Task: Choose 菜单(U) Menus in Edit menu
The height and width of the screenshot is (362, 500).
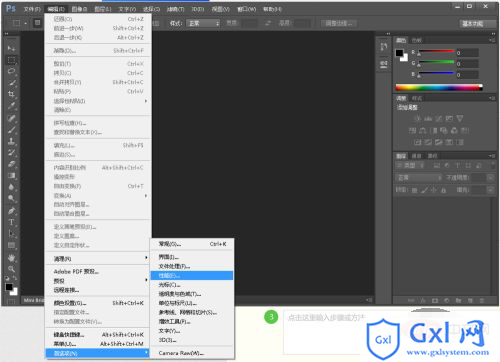Action: [x=98, y=344]
